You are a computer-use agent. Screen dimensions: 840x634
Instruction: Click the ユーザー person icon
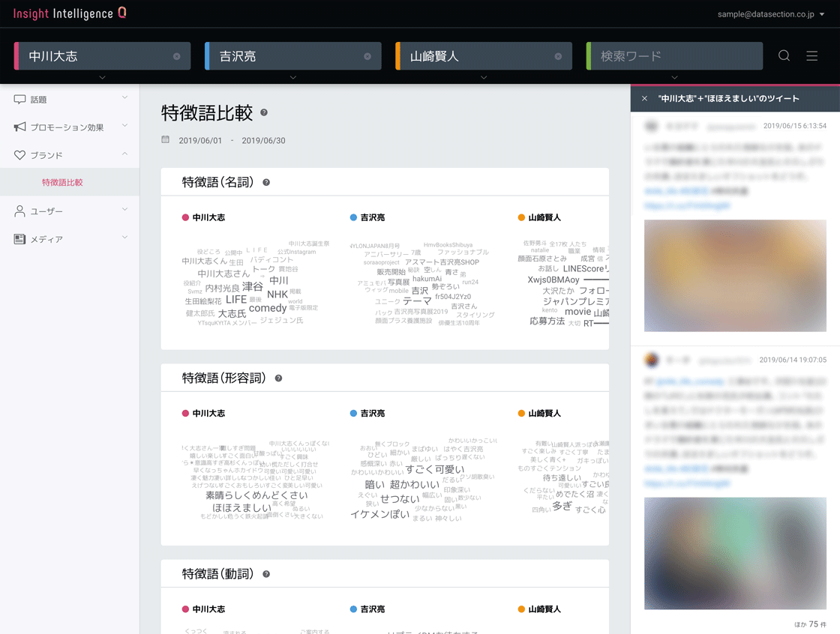tap(19, 211)
